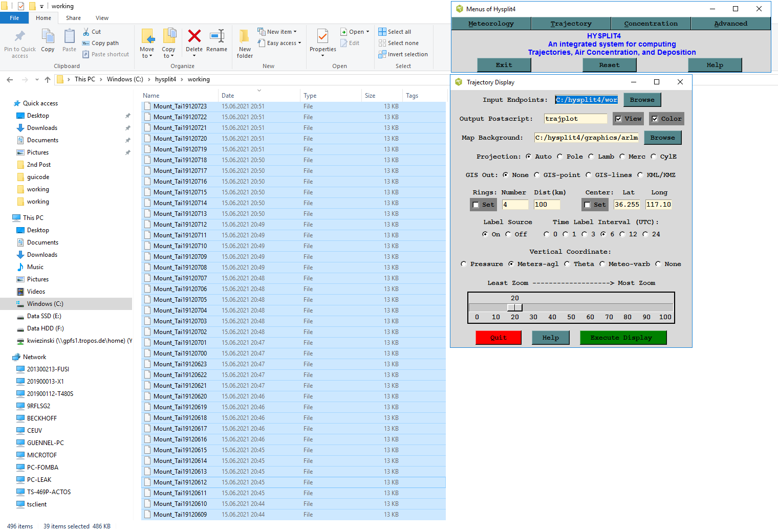This screenshot has width=778, height=532.
Task: Click chevron after This PC in address bar
Action: coord(101,79)
